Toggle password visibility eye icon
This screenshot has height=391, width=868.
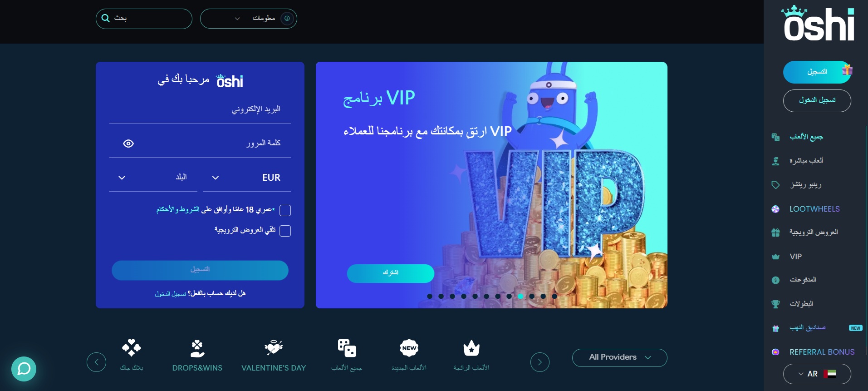pos(128,144)
